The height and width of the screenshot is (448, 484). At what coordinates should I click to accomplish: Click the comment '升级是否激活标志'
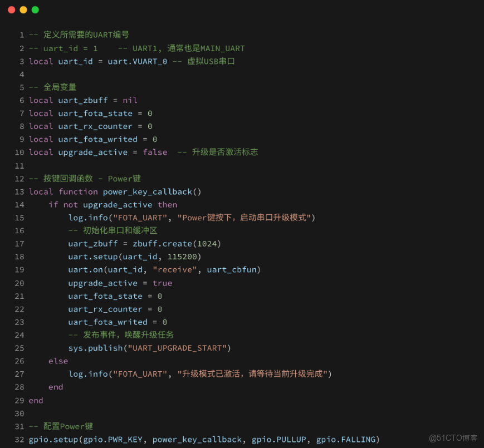coord(224,152)
